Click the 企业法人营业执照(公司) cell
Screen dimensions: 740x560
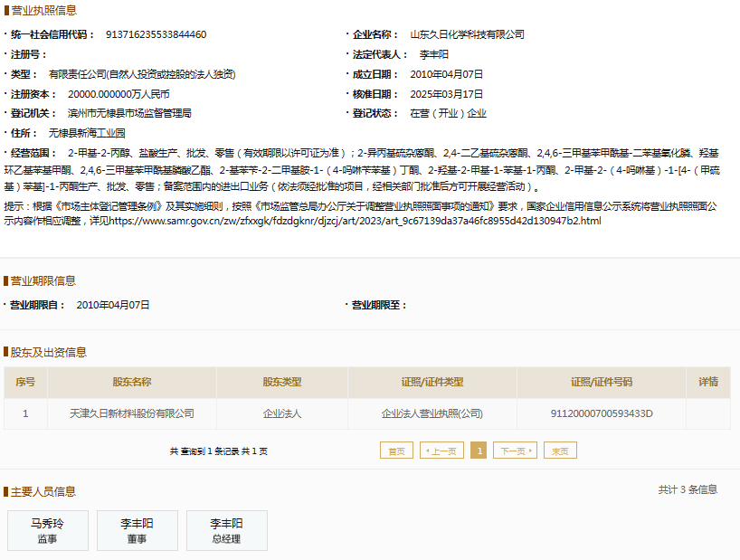coord(432,413)
